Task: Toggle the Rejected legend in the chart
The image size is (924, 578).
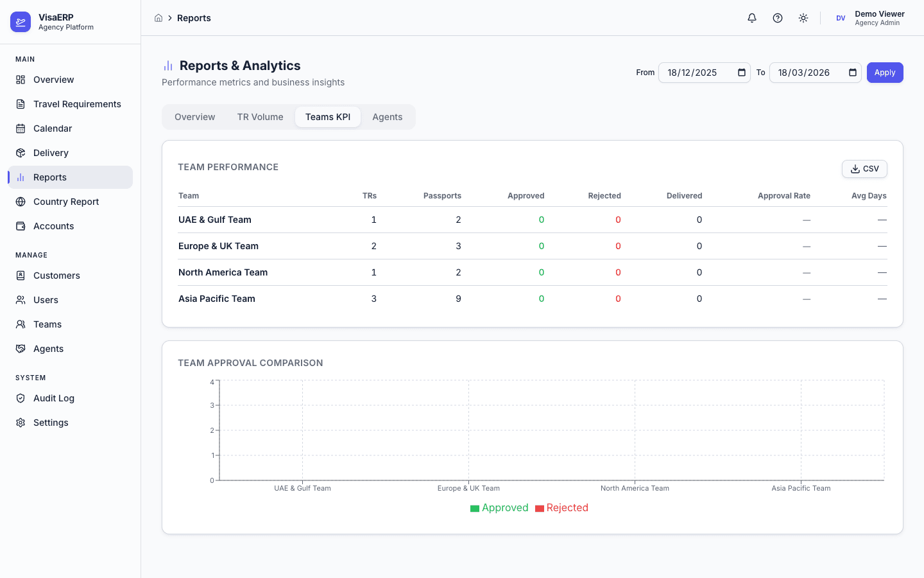Action: pos(561,507)
